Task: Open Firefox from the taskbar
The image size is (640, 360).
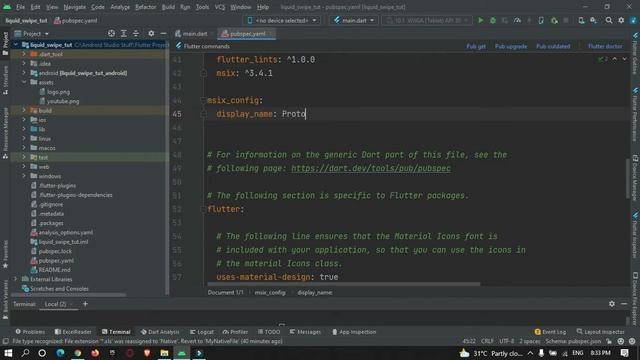Action: click(95, 353)
